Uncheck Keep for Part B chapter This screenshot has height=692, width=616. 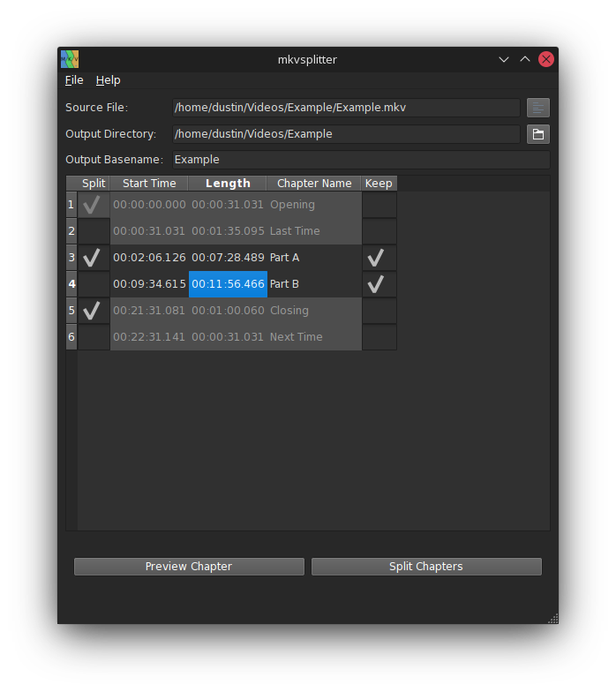[x=379, y=284]
